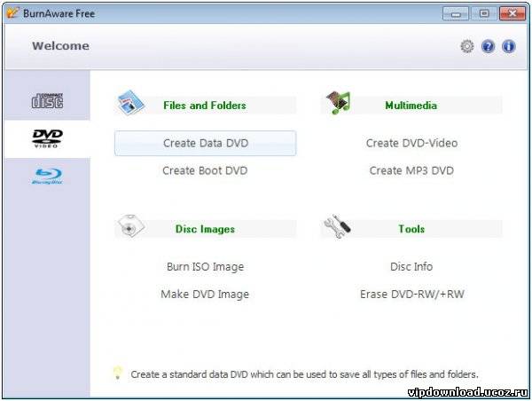This screenshot has width=532, height=401.
Task: Choose Create Boot DVD
Action: tap(205, 171)
